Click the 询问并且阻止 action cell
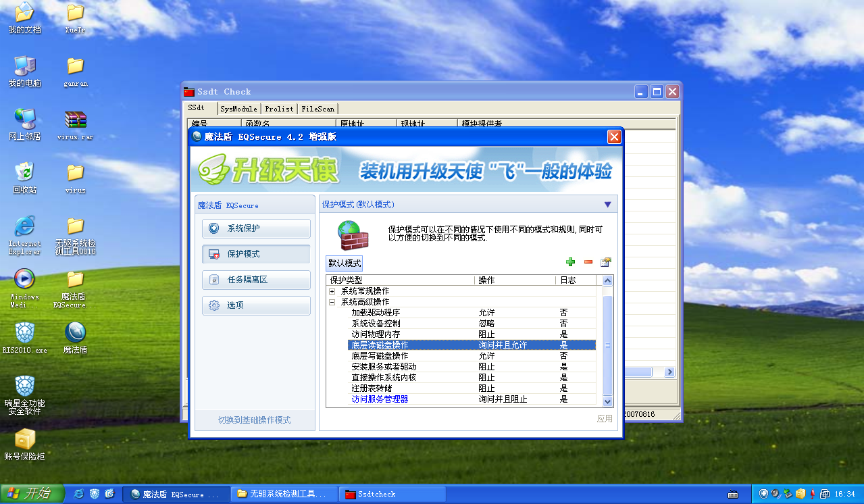 click(503, 399)
